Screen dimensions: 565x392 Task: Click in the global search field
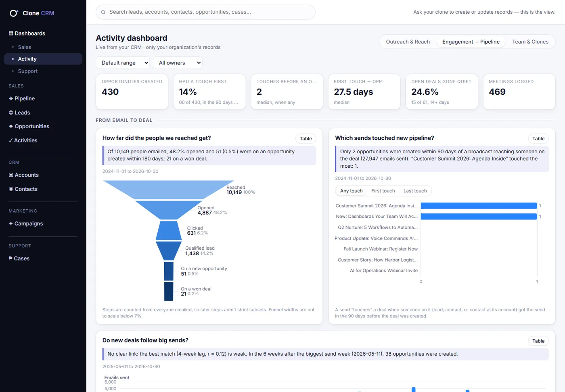click(x=205, y=12)
